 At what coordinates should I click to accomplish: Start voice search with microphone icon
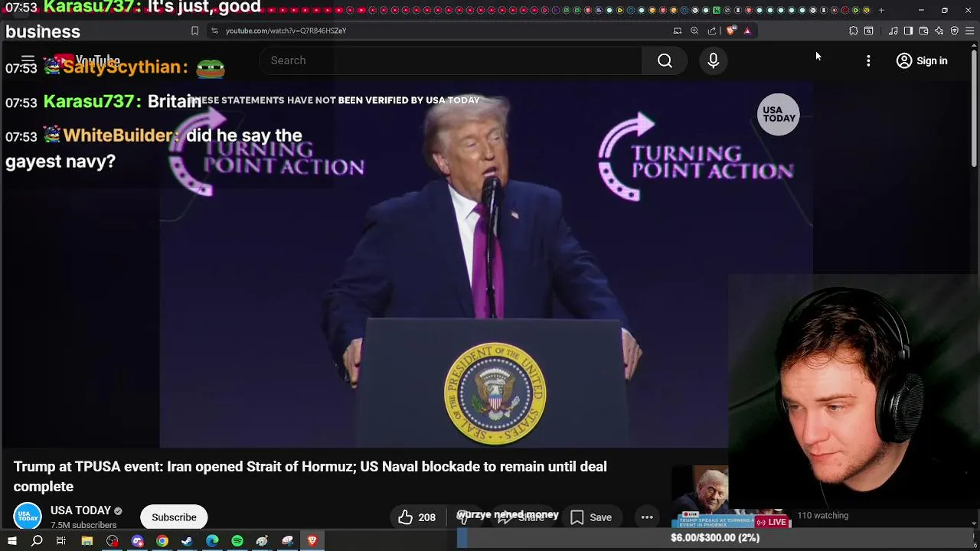(x=713, y=60)
